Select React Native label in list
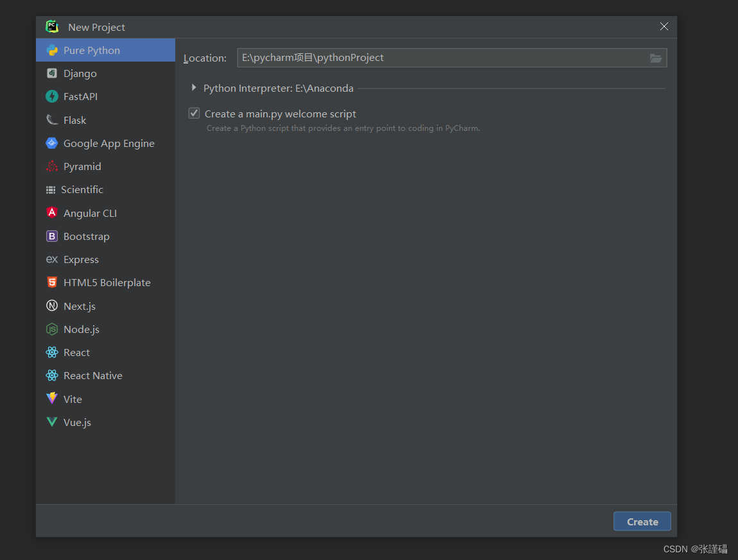This screenshot has height=560, width=738. tap(92, 375)
